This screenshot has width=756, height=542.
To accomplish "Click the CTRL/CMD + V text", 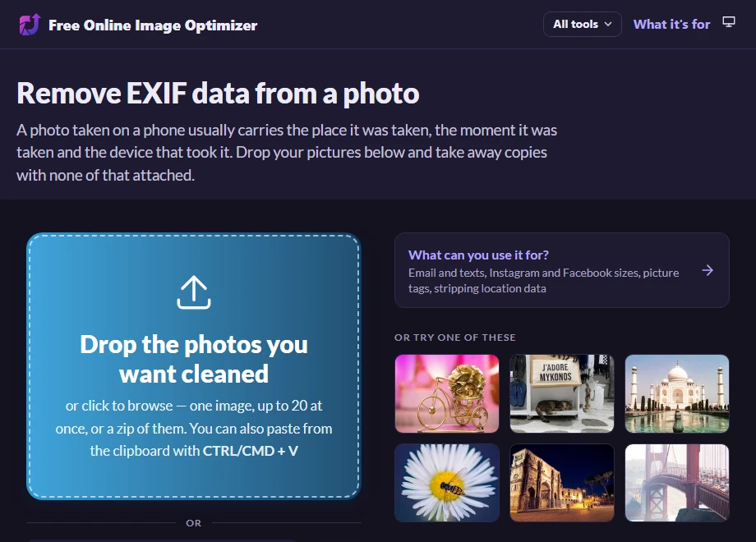I will pyautogui.click(x=251, y=451).
